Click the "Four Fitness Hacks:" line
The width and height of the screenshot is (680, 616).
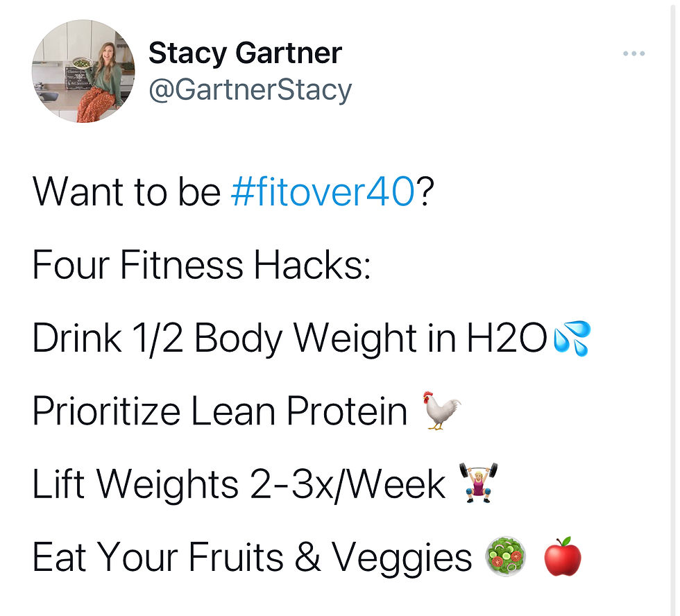[x=202, y=264]
